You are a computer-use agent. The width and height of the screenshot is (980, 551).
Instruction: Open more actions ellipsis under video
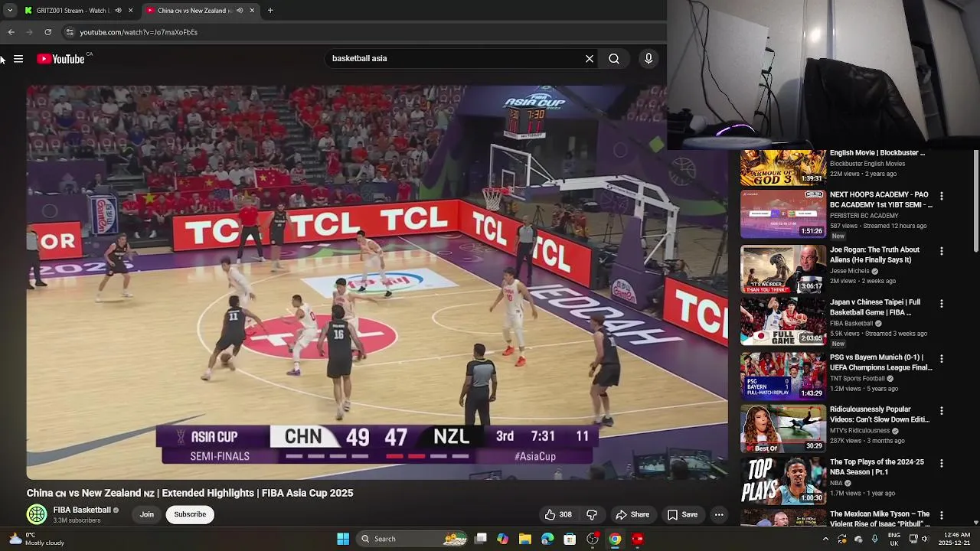(719, 515)
